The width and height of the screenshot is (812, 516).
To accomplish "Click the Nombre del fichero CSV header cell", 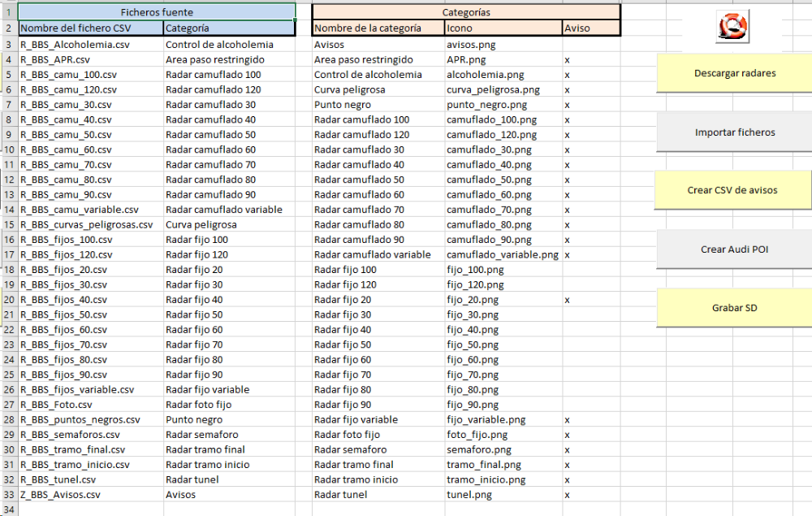I will [x=89, y=28].
